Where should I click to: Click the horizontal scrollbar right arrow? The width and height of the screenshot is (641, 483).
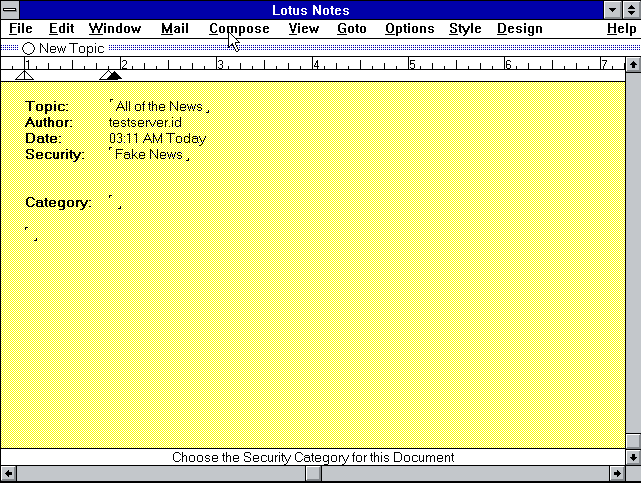point(616,474)
